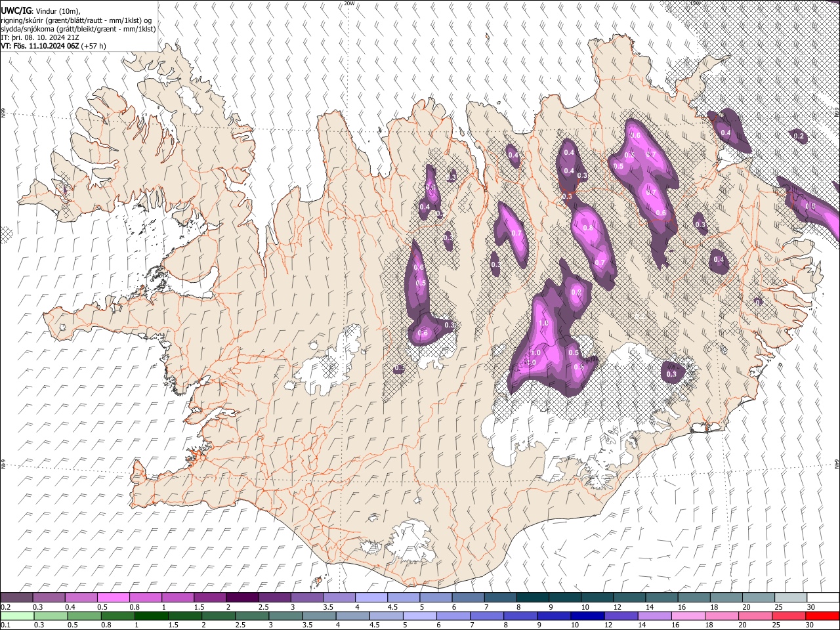Select the 4.5 value label under the snow scale
Image resolution: width=840 pixels, height=630 pixels.
pos(392,607)
